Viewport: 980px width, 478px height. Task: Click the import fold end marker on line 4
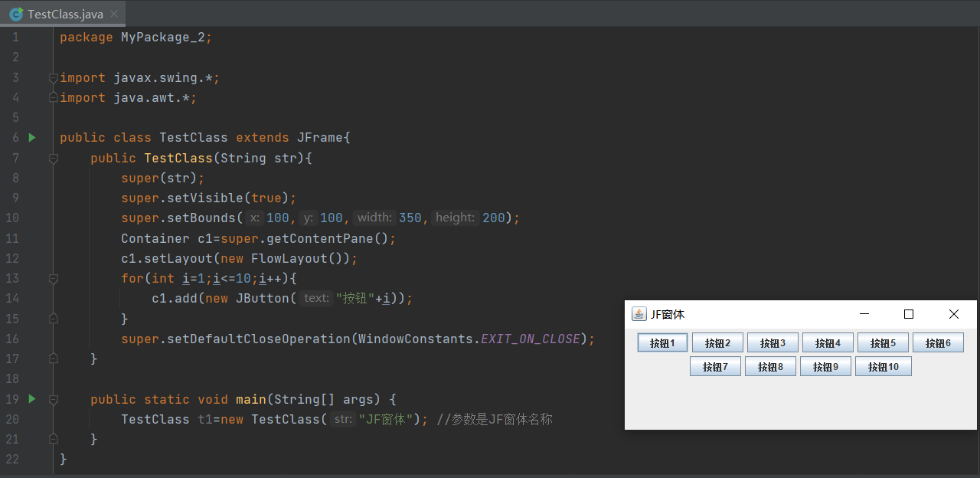(x=53, y=97)
